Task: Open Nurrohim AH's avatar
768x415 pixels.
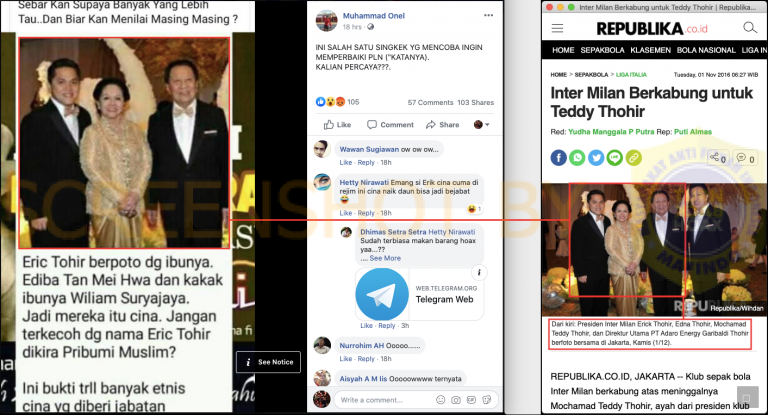Action: (x=322, y=345)
